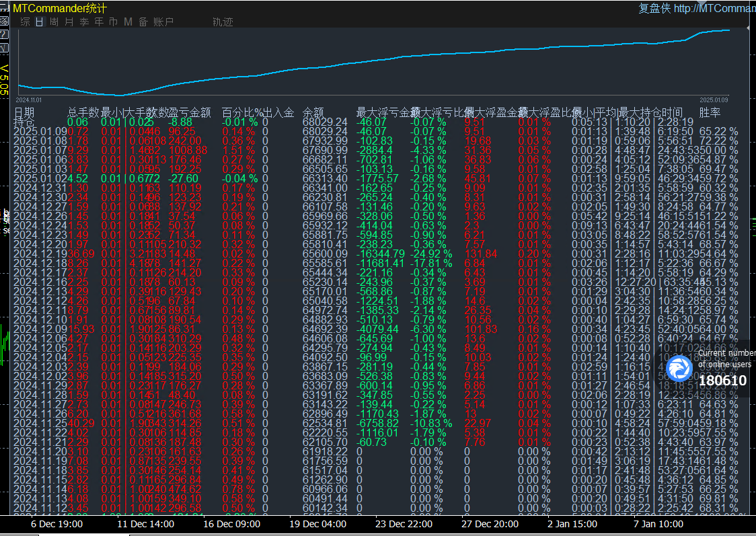Click the 6 Dec 19:00 time axis label
Image resolution: width=756 pixels, height=536 pixels.
57,524
